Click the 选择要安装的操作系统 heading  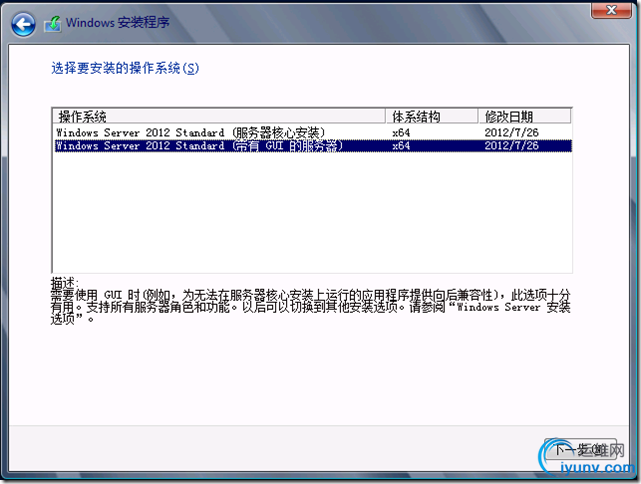tap(125, 68)
